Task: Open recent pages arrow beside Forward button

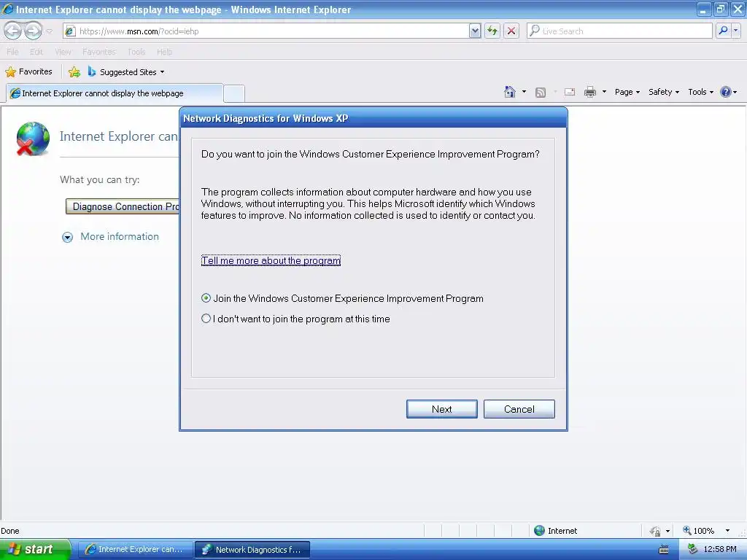Action: pos(49,31)
